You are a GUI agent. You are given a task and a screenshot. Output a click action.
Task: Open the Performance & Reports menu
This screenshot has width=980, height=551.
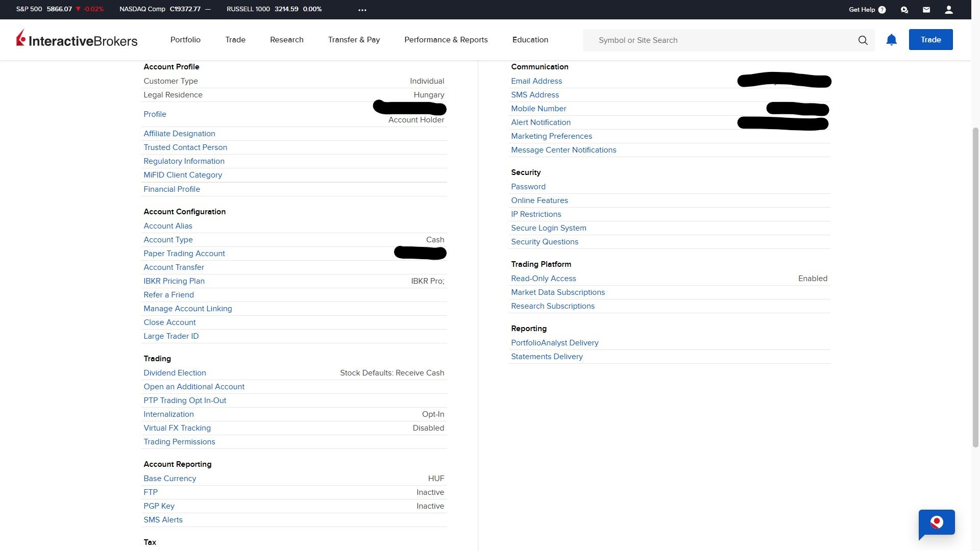click(x=446, y=40)
